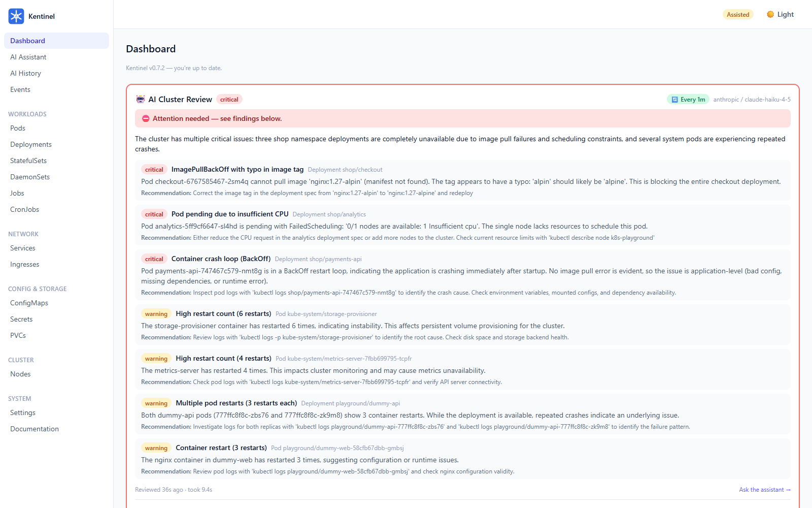
Task: Open the Dashboard sidebar item
Action: point(56,41)
